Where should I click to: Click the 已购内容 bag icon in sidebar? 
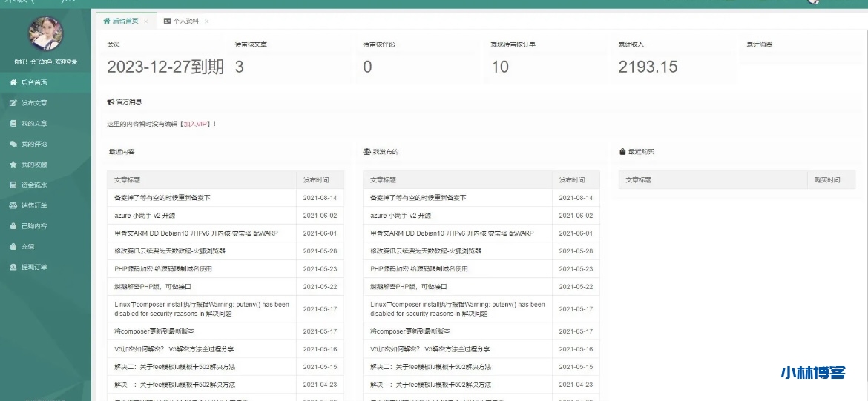(13, 226)
